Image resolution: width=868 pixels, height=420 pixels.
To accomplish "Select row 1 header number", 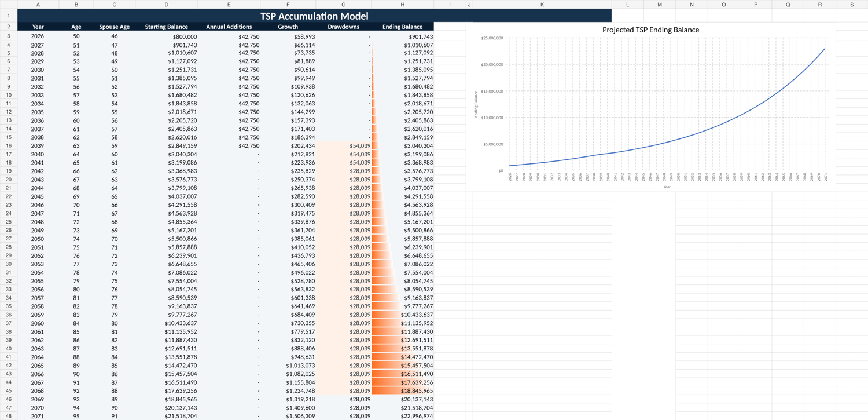I will click(x=9, y=16).
